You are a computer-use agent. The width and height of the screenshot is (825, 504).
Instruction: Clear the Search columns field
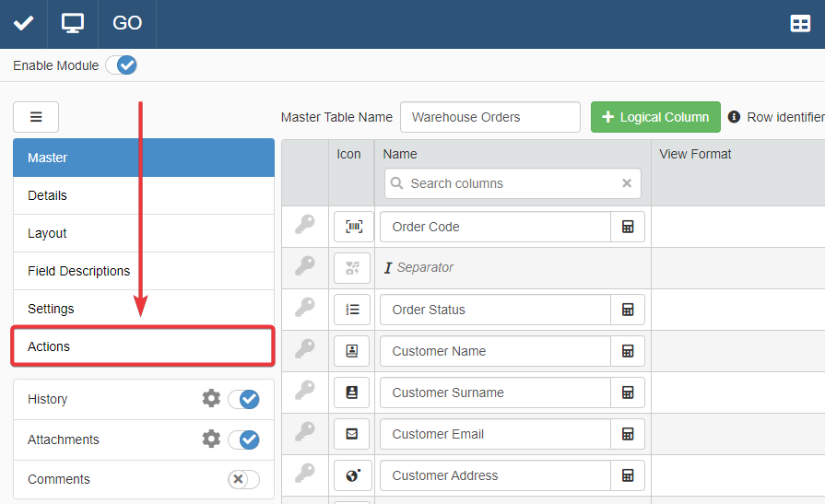point(627,183)
